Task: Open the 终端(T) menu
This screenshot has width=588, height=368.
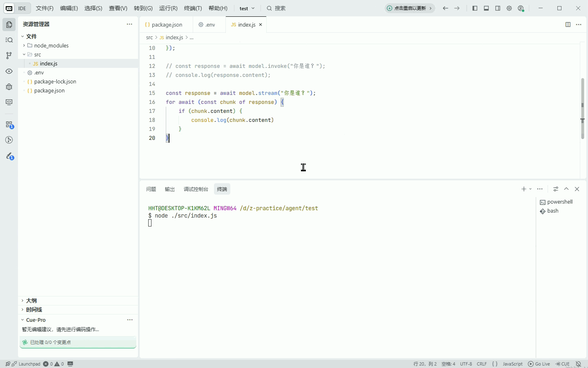Action: (193, 8)
